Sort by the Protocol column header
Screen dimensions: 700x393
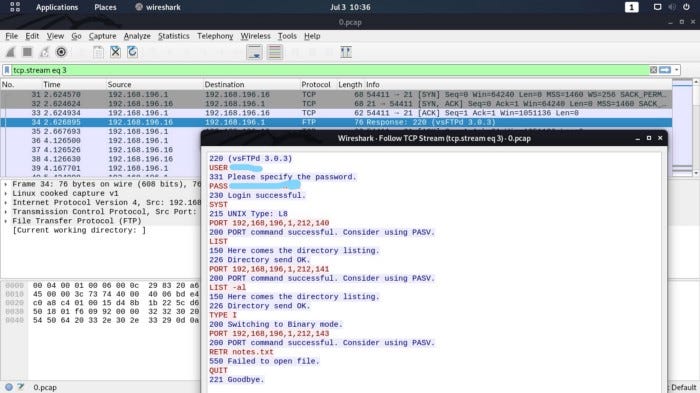click(316, 84)
